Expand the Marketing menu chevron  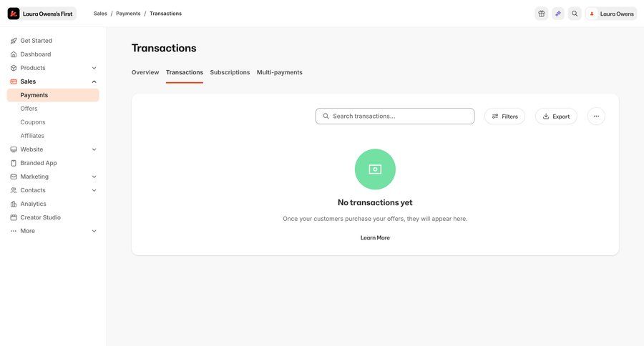click(94, 177)
